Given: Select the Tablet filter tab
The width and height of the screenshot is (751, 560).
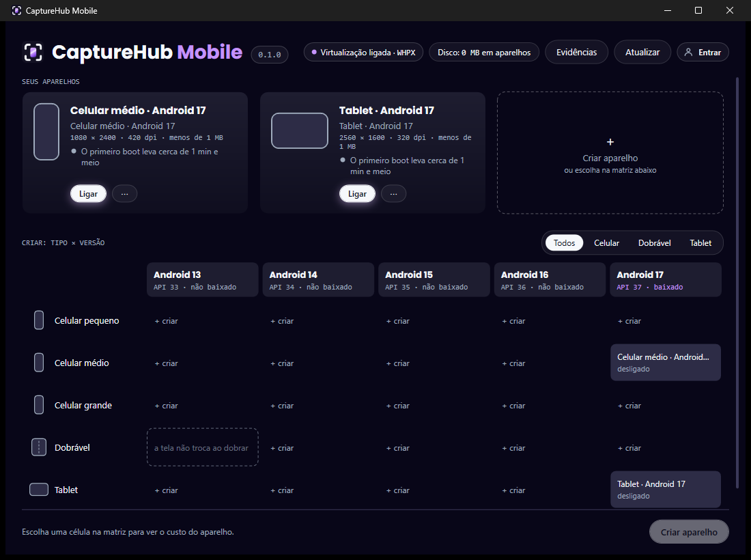Looking at the screenshot, I should click(x=700, y=243).
